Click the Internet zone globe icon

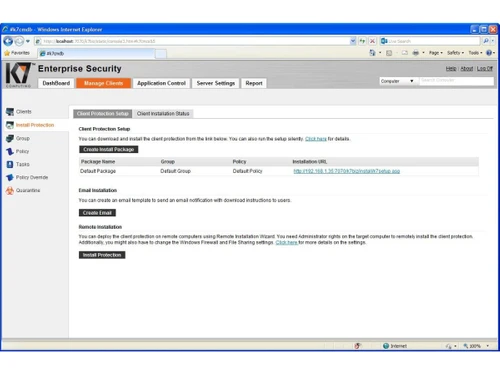coord(386,346)
